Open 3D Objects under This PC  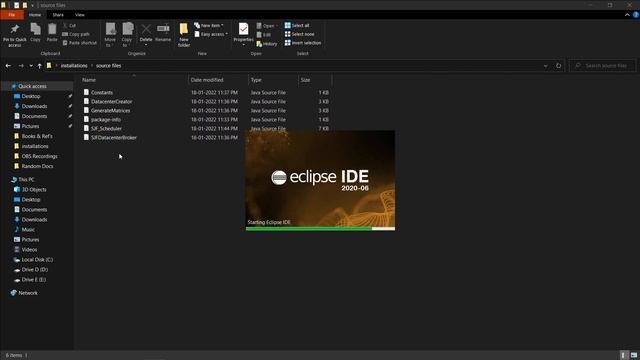point(34,190)
